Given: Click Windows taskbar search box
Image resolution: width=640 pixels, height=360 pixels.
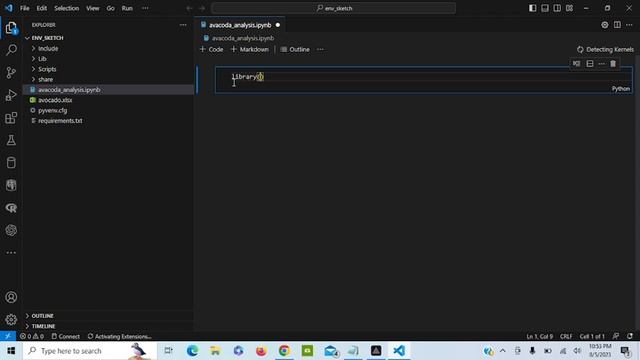Looking at the screenshot, I should pos(90,351).
